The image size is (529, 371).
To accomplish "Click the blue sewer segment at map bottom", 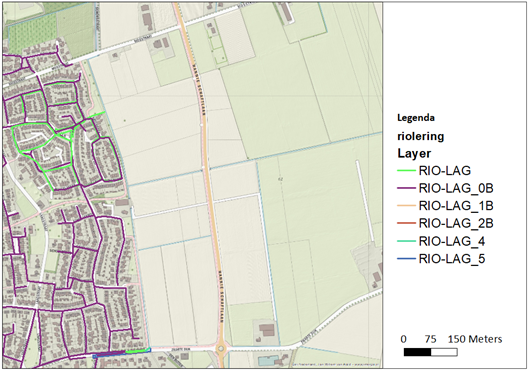I will tap(109, 354).
